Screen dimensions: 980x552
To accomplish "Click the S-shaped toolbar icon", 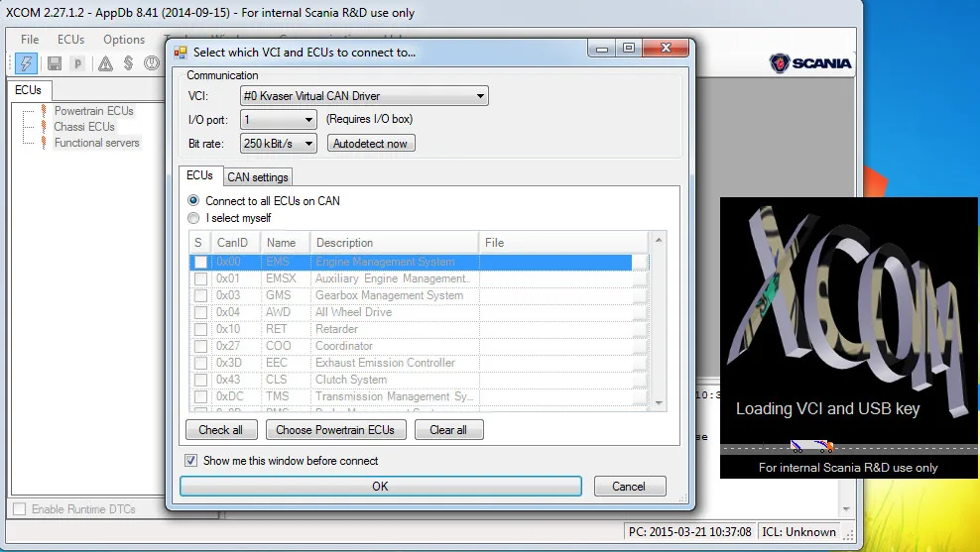I will 128,63.
